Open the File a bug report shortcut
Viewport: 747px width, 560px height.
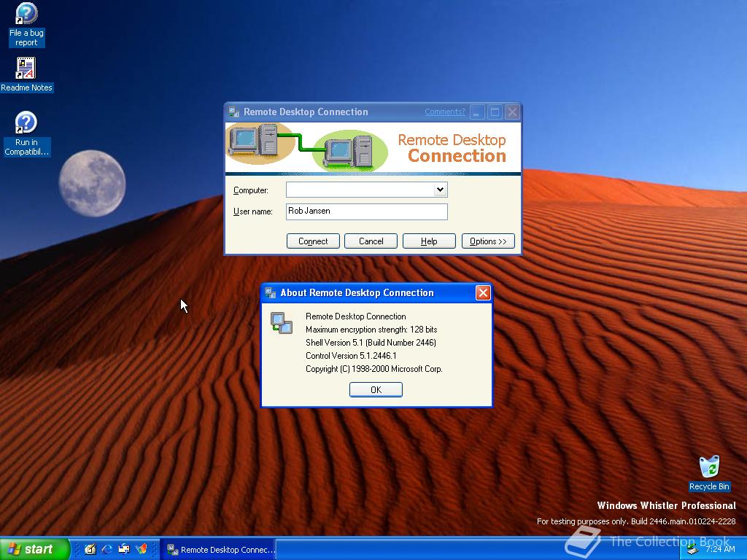pyautogui.click(x=26, y=25)
